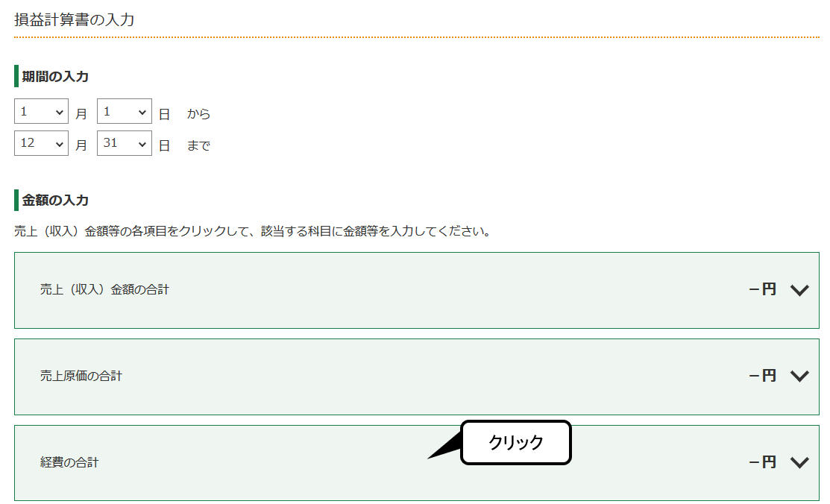Open the start month dropdown showing 1
This screenshot has height=504, width=830.
click(41, 112)
